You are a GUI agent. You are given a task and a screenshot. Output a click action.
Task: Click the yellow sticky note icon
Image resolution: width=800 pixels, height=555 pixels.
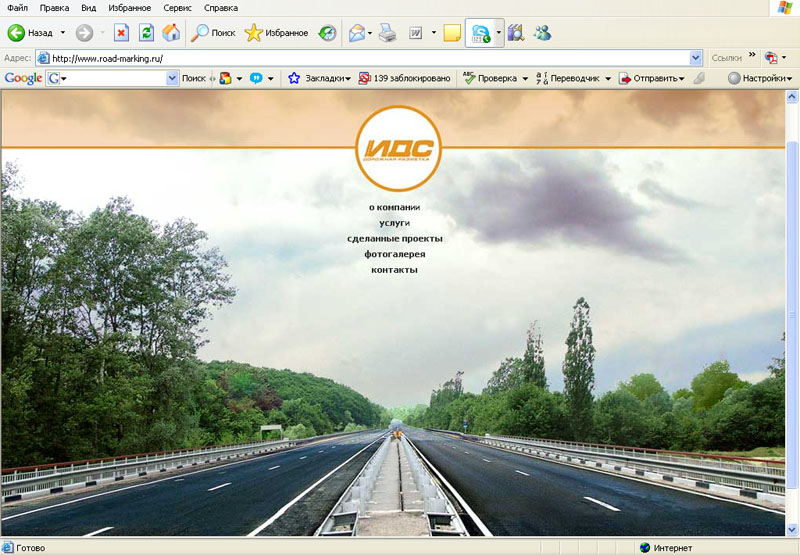452,33
